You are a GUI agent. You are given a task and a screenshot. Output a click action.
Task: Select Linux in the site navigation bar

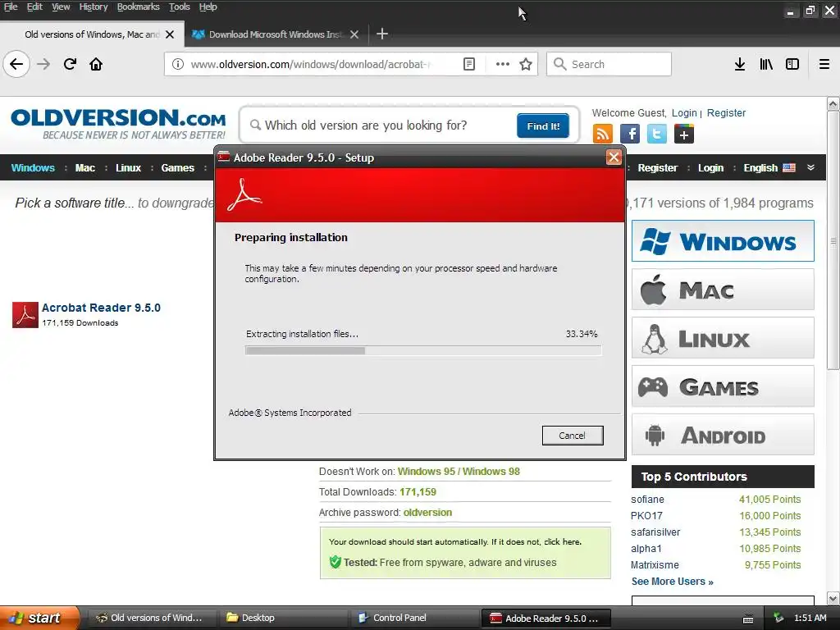tap(128, 167)
